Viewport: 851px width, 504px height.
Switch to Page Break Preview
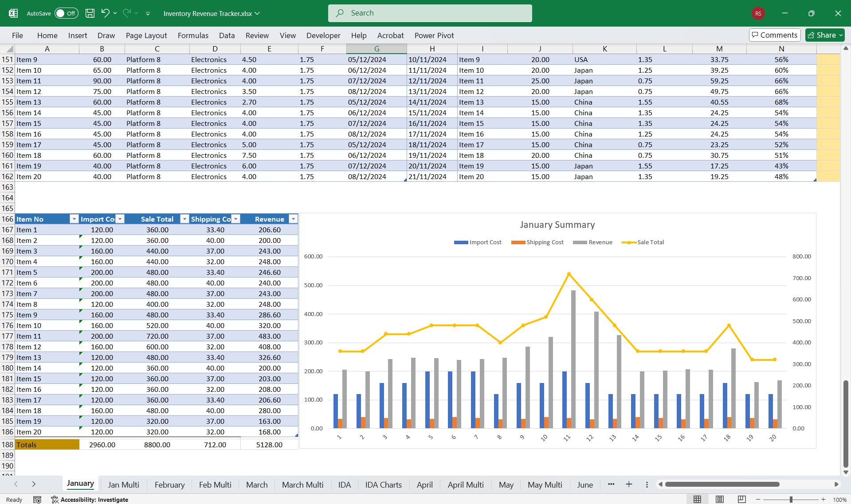(741, 499)
